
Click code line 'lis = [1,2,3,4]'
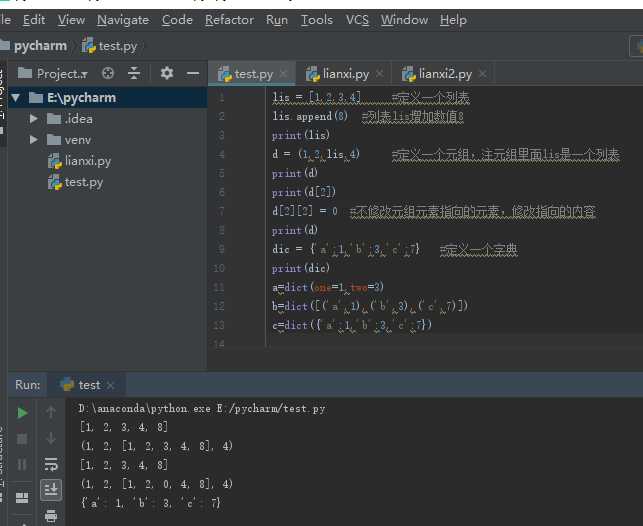tap(316, 98)
